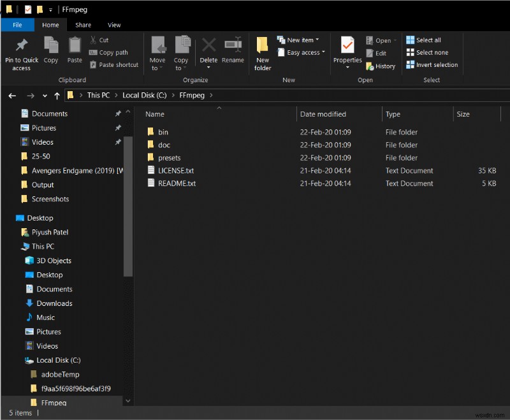510x420 pixels.
Task: Open the View ribbon tab
Action: pos(114,25)
